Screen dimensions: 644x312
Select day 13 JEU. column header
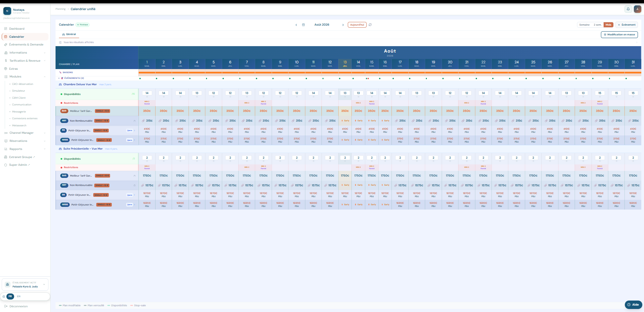345,64
